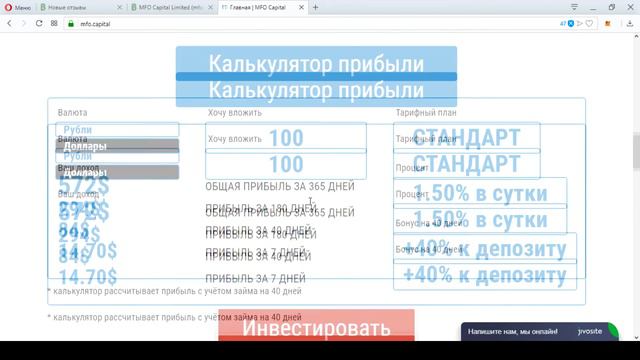Image resolution: width=640 pixels, height=360 pixels.
Task: Go forward to the next page
Action: tap(24, 24)
